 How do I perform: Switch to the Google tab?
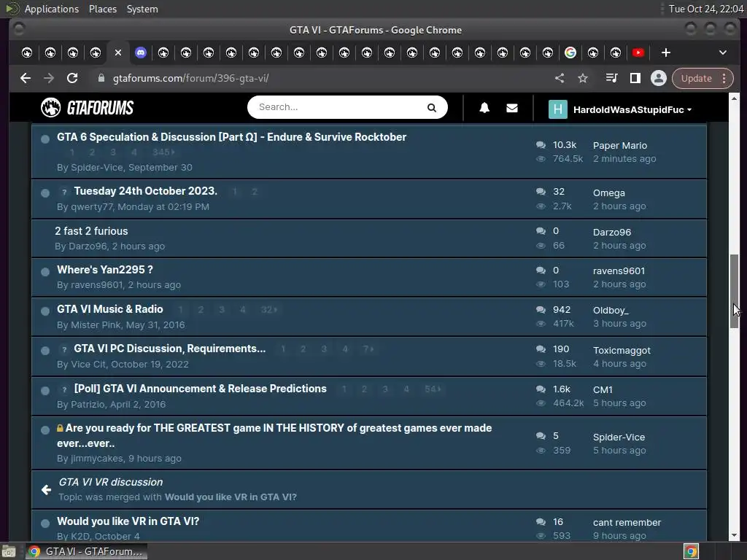pos(570,52)
